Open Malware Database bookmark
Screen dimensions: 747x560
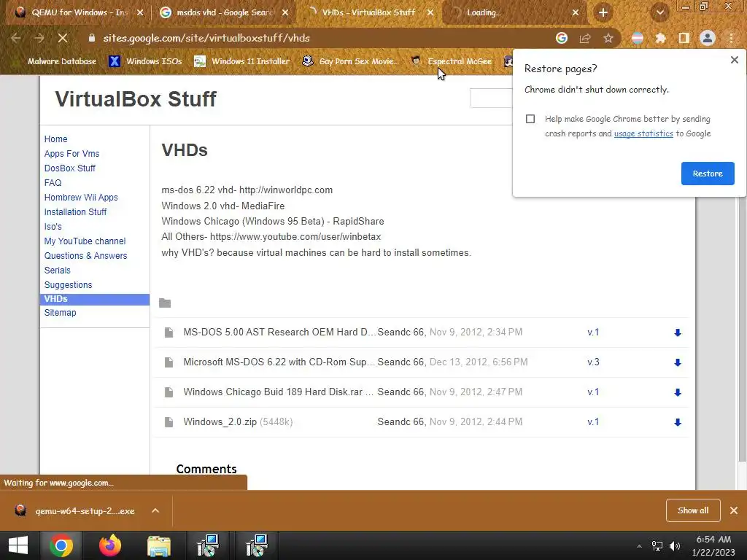pyautogui.click(x=55, y=61)
